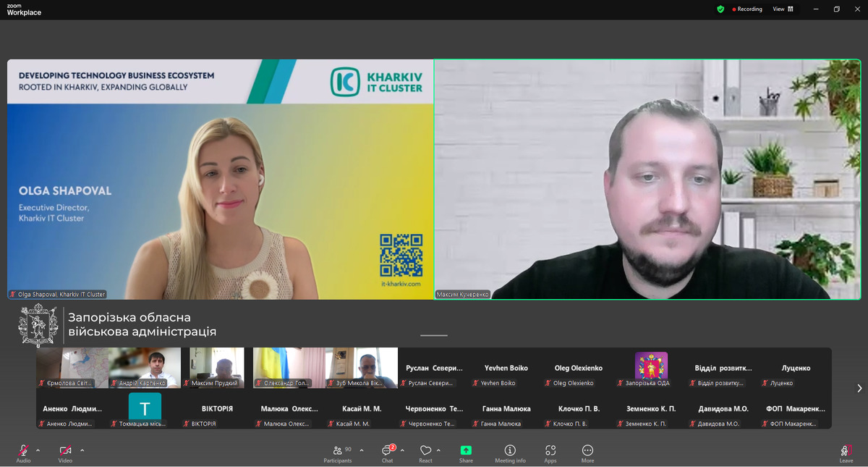Select the ФОП Макаренк... participant tile
This screenshot has width=868, height=467.
796,408
